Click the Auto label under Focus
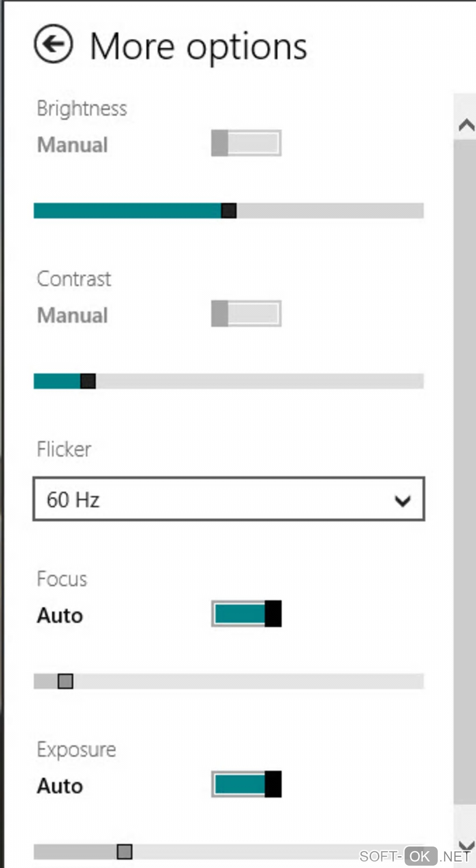The width and height of the screenshot is (476, 868). coord(60,615)
